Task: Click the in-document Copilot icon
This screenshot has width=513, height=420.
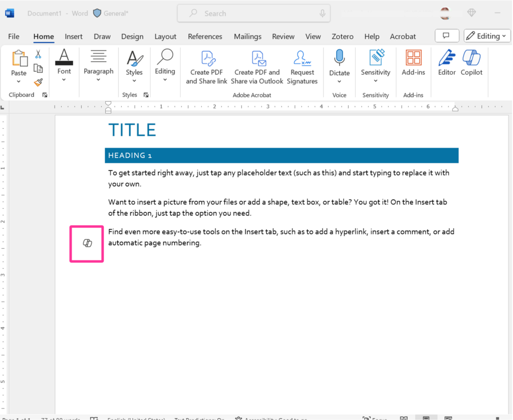Action: pos(86,244)
